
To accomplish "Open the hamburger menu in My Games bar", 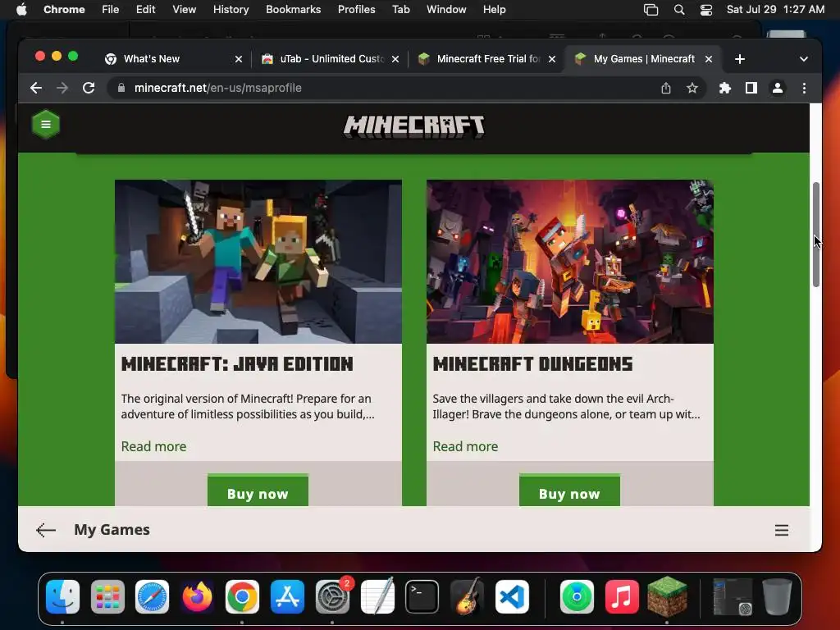I will click(x=782, y=530).
